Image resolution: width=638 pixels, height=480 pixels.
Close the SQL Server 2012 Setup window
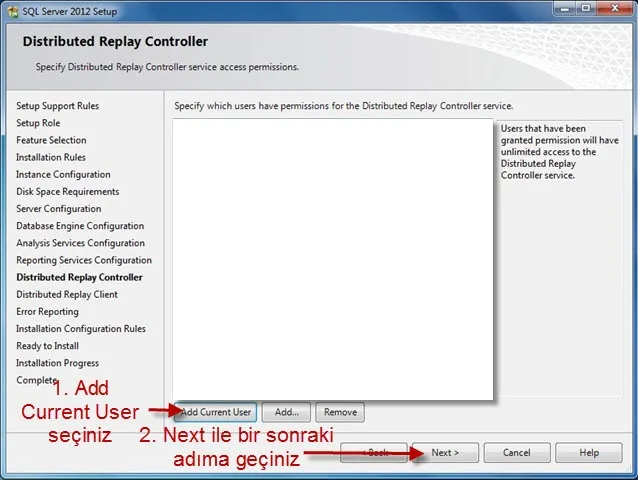615,9
